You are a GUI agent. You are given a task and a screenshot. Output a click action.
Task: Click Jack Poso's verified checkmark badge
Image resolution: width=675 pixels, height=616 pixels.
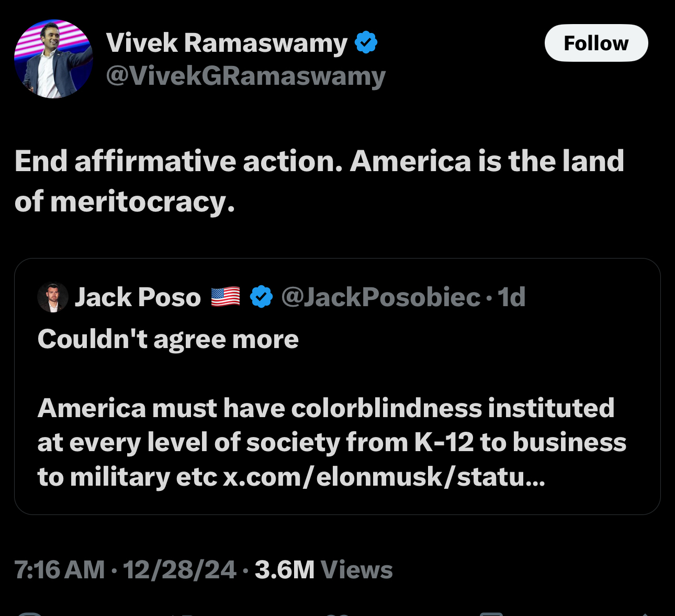261,297
